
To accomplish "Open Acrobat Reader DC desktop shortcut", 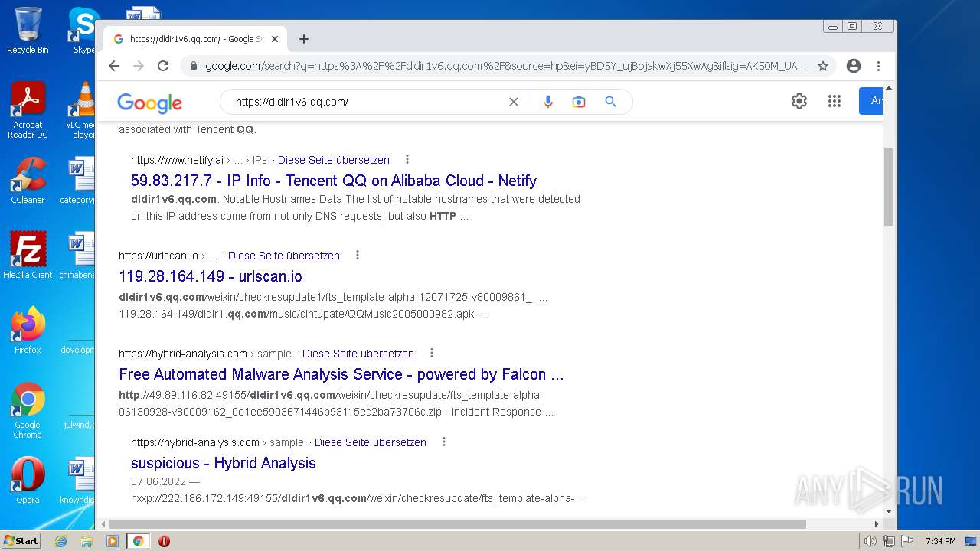I will pyautogui.click(x=28, y=111).
